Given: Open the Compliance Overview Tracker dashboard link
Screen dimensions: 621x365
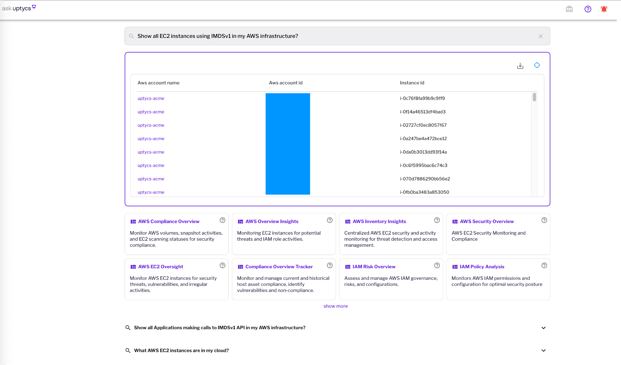Looking at the screenshot, I should coord(279,267).
